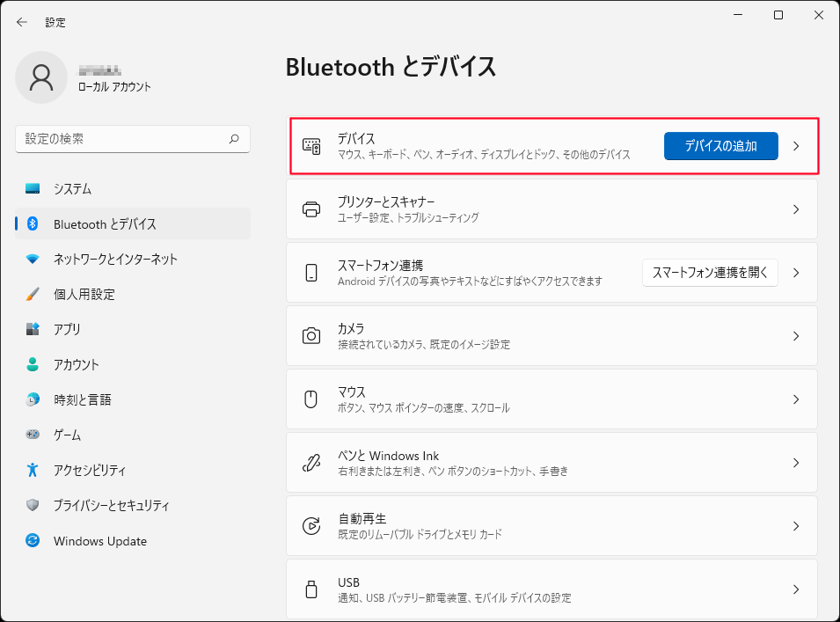Maximize the settings window
Viewport: 840px width, 622px height.
point(778,15)
